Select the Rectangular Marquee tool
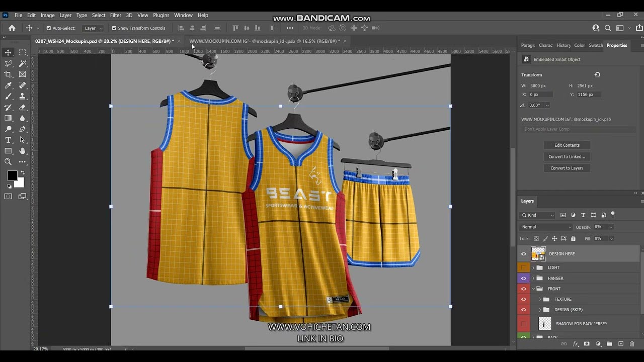The width and height of the screenshot is (644, 362). 23,52
